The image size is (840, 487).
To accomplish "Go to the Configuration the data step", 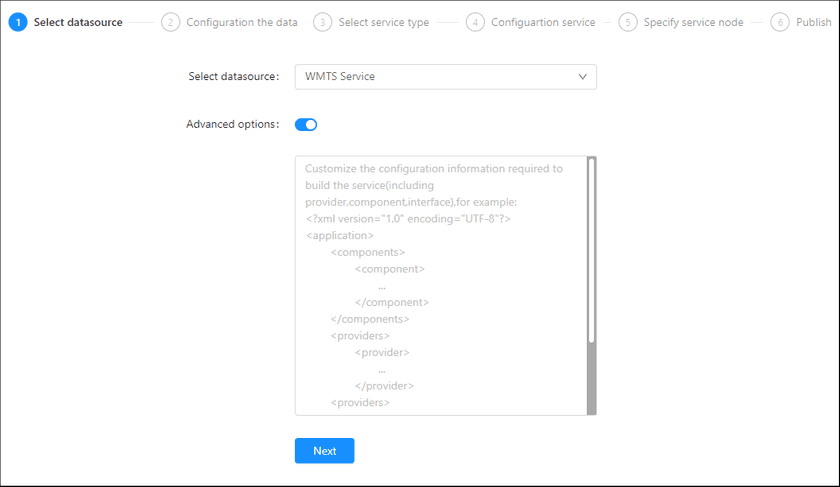I will point(241,22).
